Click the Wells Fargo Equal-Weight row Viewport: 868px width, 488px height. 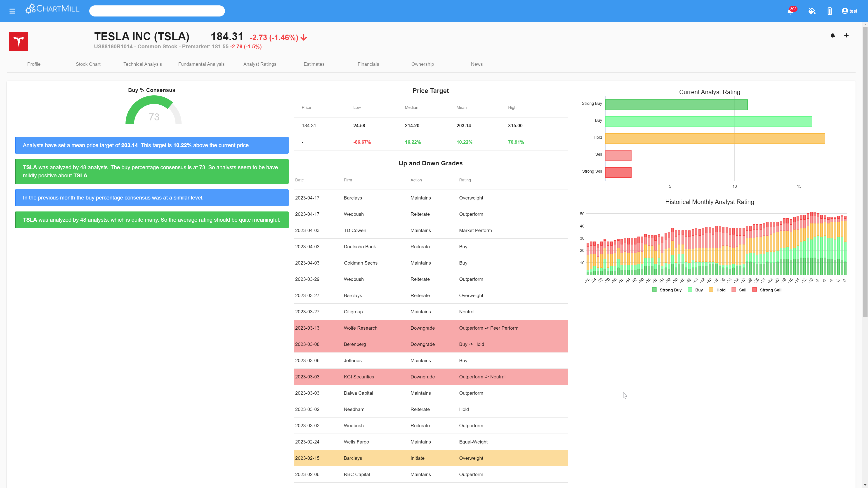coord(431,442)
